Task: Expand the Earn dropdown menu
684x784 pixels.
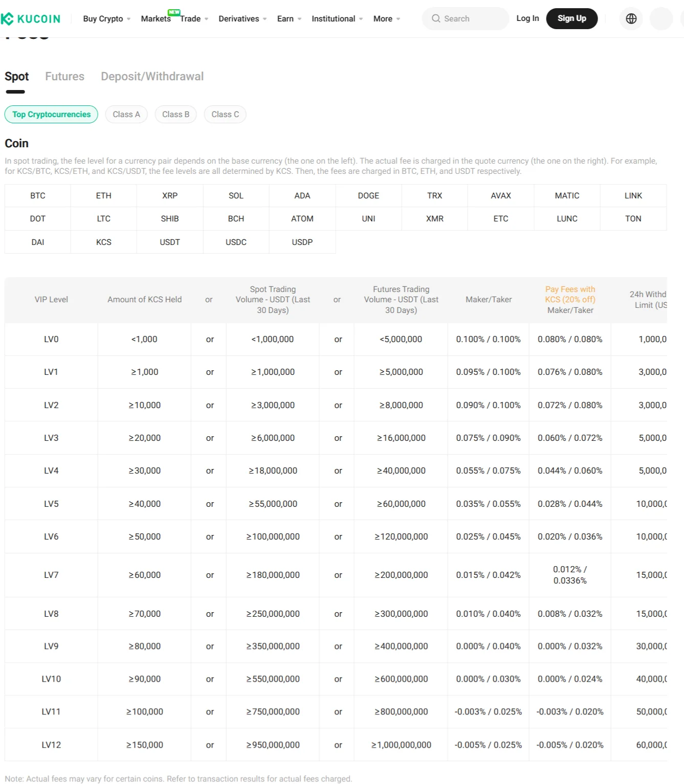Action: coord(285,18)
